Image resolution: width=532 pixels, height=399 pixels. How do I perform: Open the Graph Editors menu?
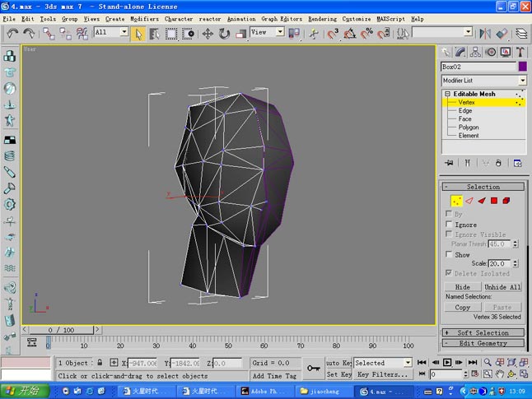[282, 19]
